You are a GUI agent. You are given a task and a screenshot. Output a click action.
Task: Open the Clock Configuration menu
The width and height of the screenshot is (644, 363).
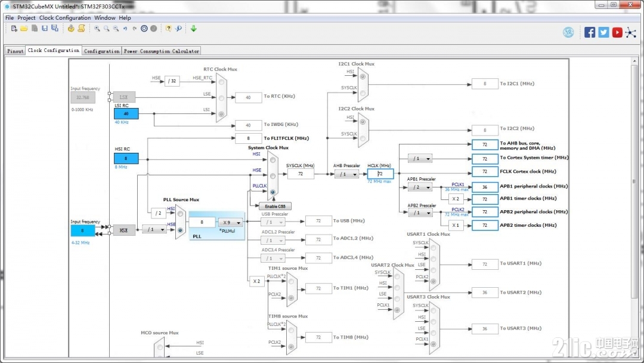click(x=65, y=18)
